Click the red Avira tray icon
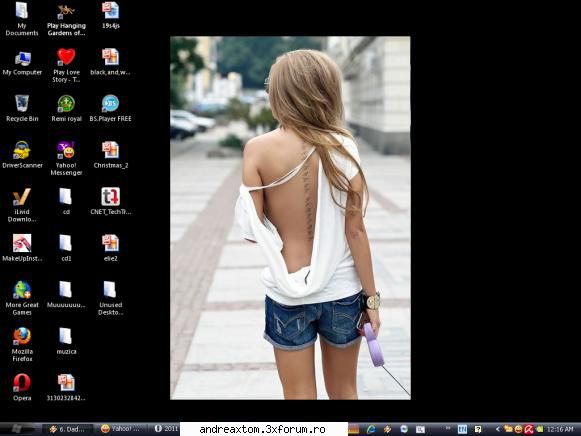Image resolution: width=581 pixels, height=436 pixels. pos(529,429)
